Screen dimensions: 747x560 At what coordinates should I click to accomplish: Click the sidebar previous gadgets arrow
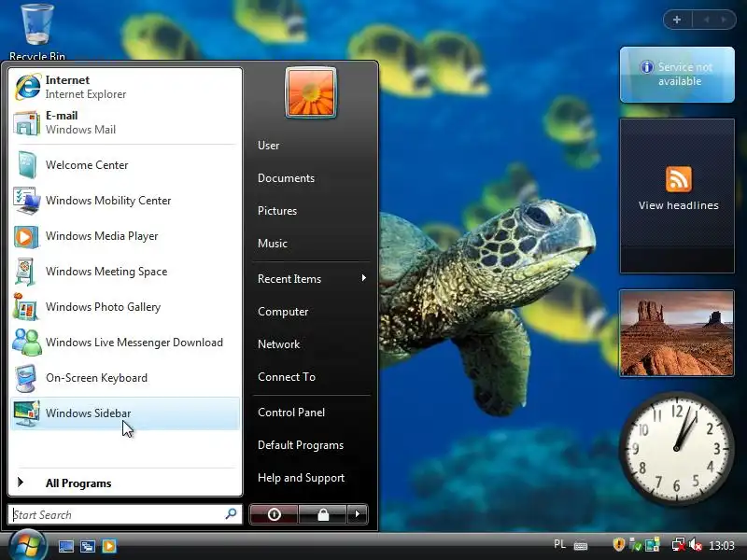[706, 20]
